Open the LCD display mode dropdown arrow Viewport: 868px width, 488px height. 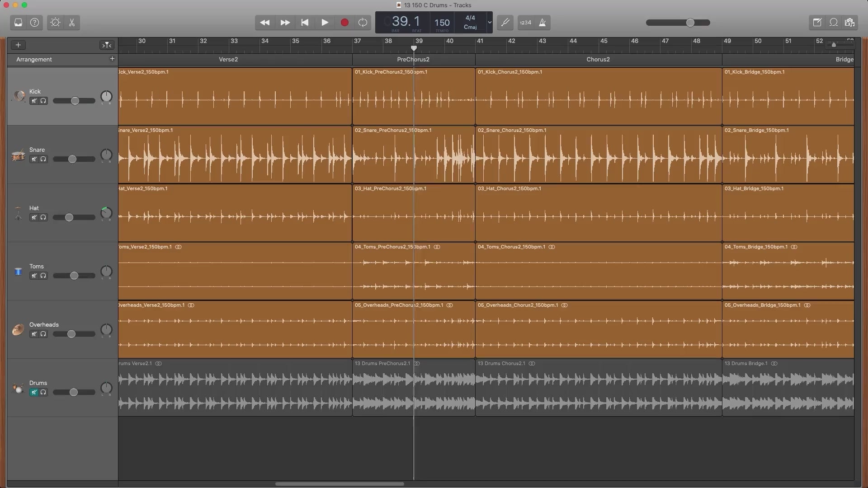click(x=489, y=22)
